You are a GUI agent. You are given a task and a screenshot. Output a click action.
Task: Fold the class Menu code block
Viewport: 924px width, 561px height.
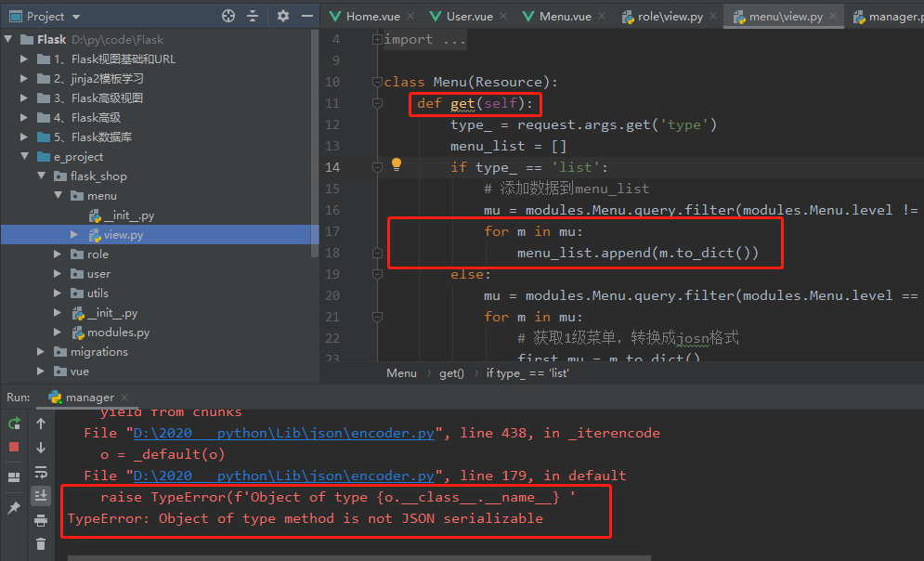[377, 82]
